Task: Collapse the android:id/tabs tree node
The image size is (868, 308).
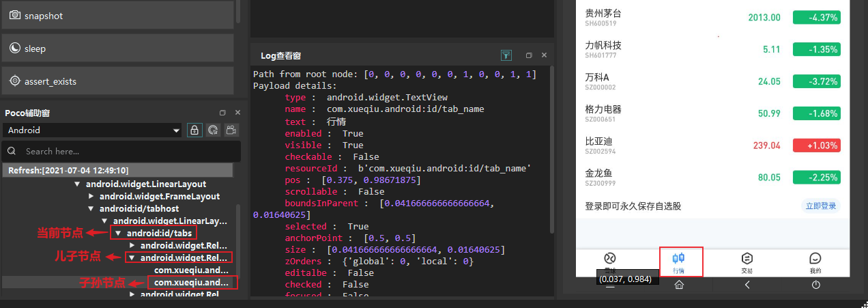Action: click(x=119, y=234)
